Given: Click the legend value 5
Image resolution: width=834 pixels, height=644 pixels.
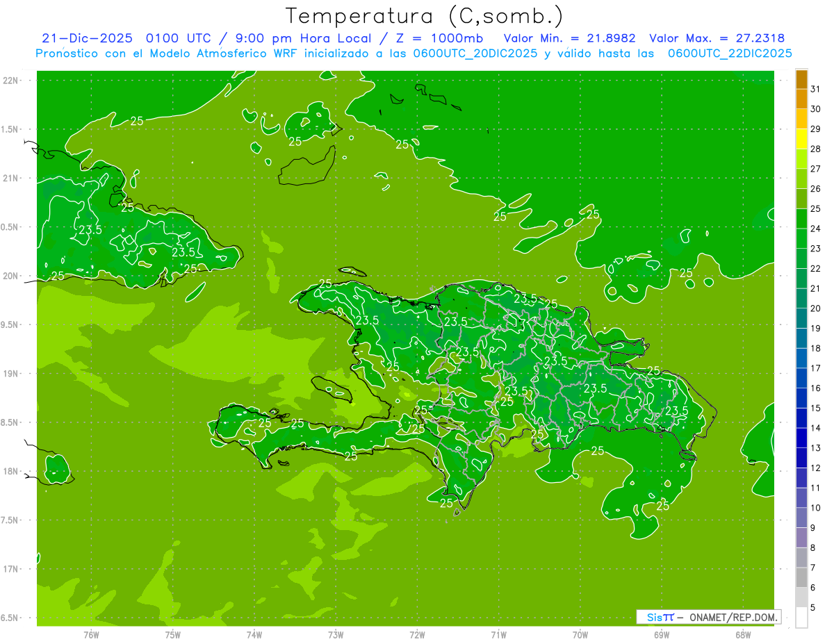Looking at the screenshot, I should [812, 607].
